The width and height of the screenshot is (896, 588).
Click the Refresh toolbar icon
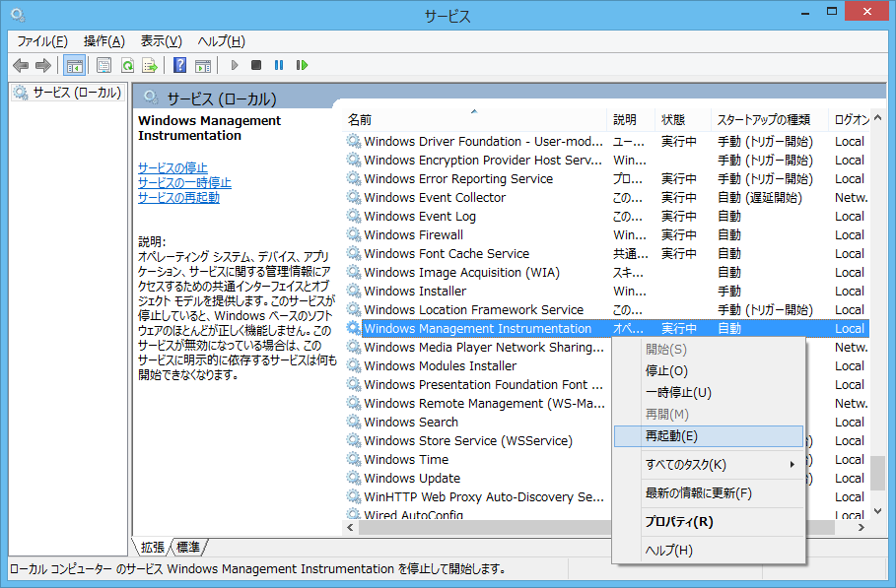[x=127, y=66]
